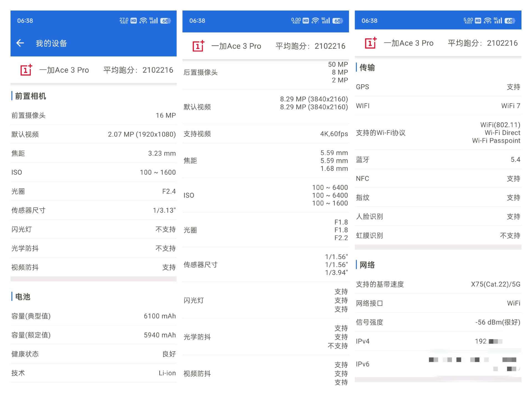Screen dimensions: 532x403
Task: Tap the 一加Ace 3 Pro name in middle panel
Action: tap(236, 46)
